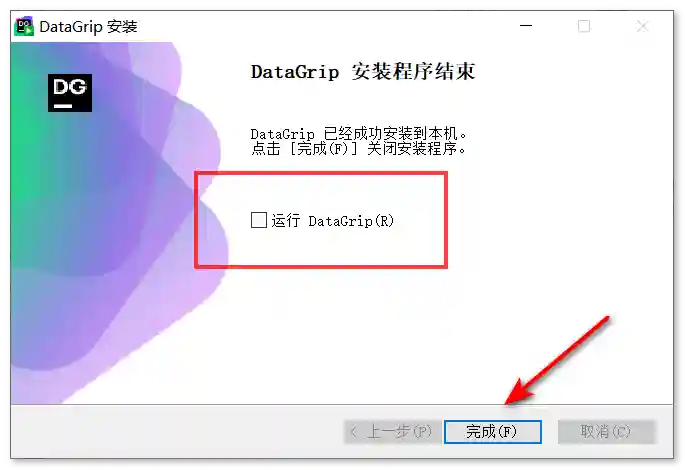Click the DataGrip installer icon in title bar
The image size is (685, 470).
[x=24, y=27]
